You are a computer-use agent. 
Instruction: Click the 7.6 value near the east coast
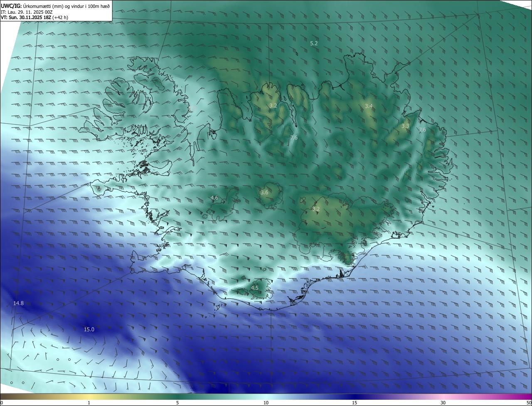coord(422,130)
